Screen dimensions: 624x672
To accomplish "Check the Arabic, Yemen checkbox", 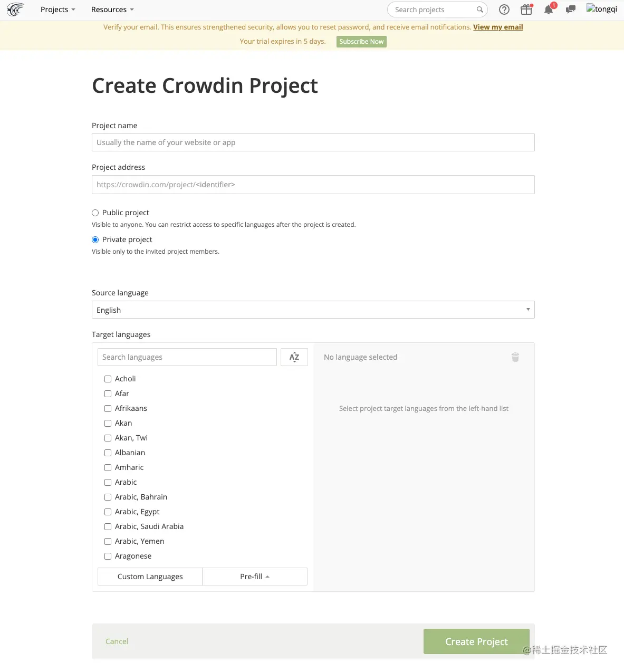I will (x=108, y=541).
